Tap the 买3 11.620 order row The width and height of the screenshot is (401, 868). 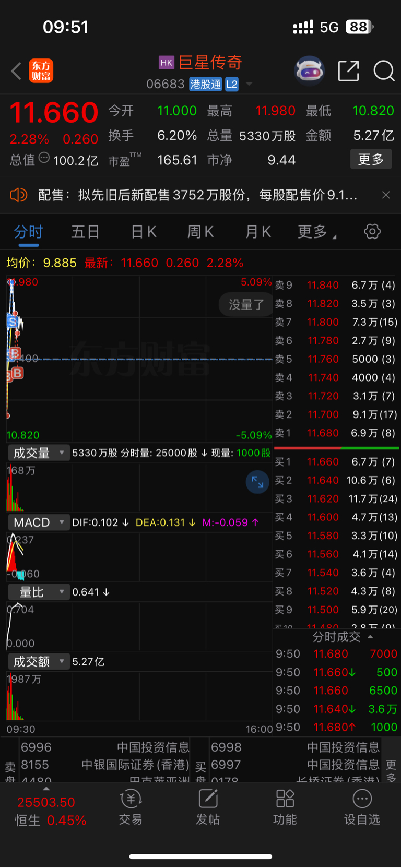336,499
